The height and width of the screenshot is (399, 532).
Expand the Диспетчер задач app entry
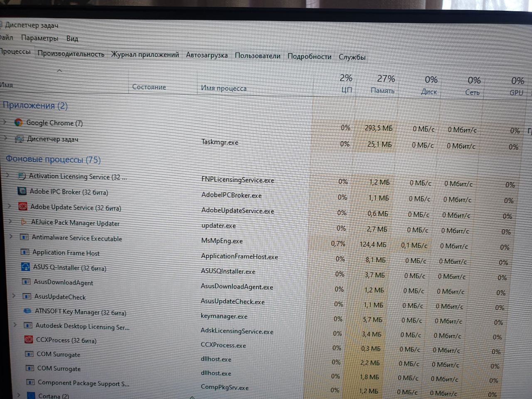click(x=6, y=138)
